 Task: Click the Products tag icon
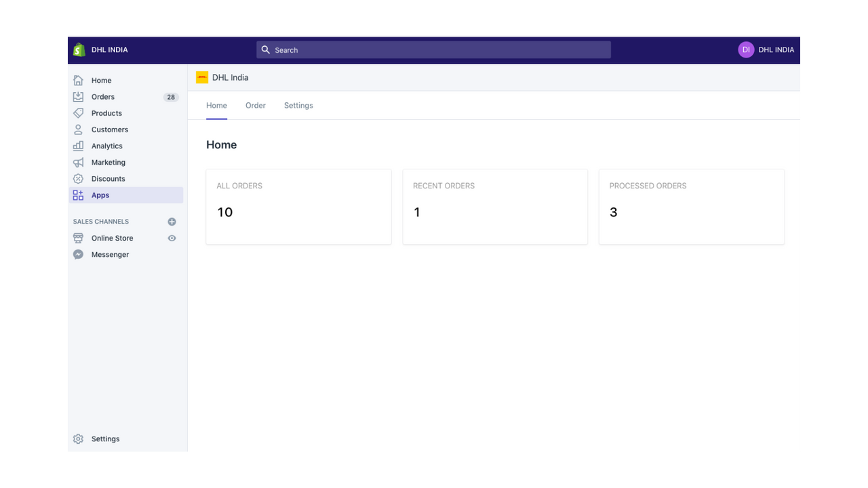(78, 113)
